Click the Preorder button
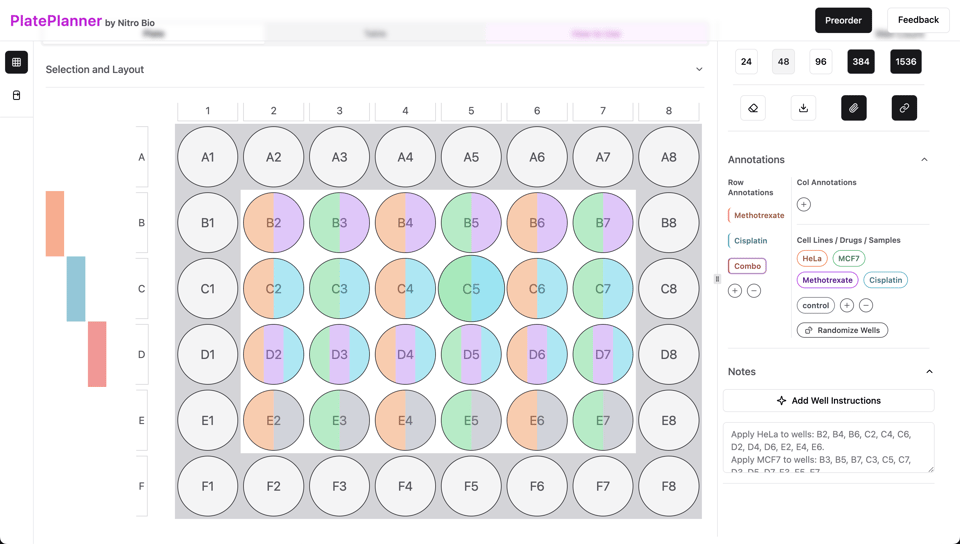The height and width of the screenshot is (544, 960). click(843, 20)
